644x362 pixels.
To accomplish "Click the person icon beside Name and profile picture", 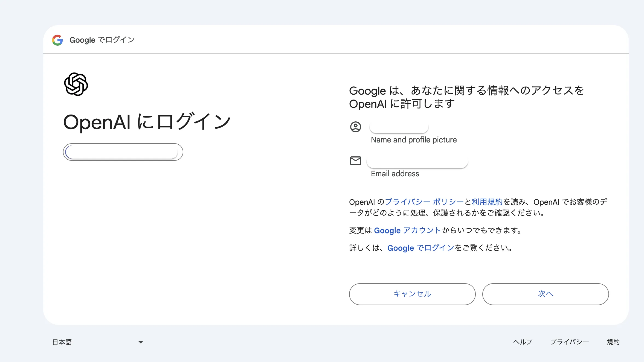I will pyautogui.click(x=356, y=127).
